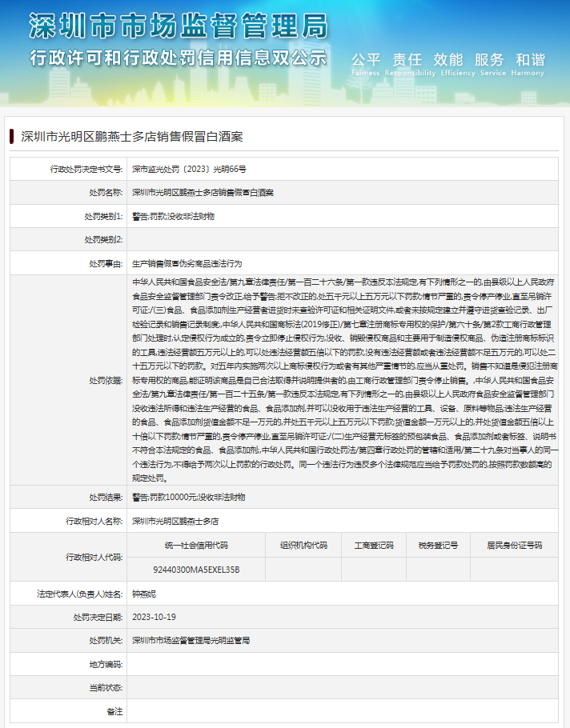Click the 居民身份证号码 column header
Image resolution: width=570 pixels, height=728 pixels.
[x=515, y=546]
